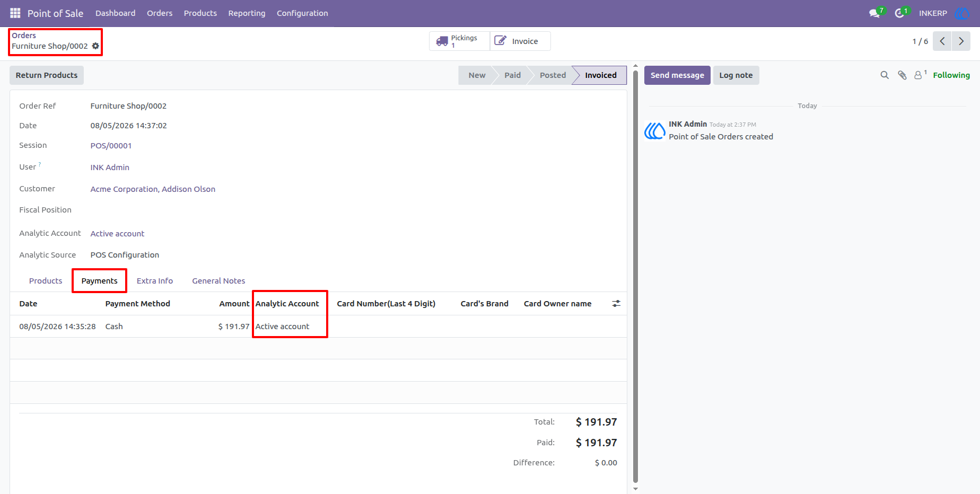Viewport: 980px width, 494px height.
Task: Open the Pickings truck smart button
Action: click(x=459, y=41)
